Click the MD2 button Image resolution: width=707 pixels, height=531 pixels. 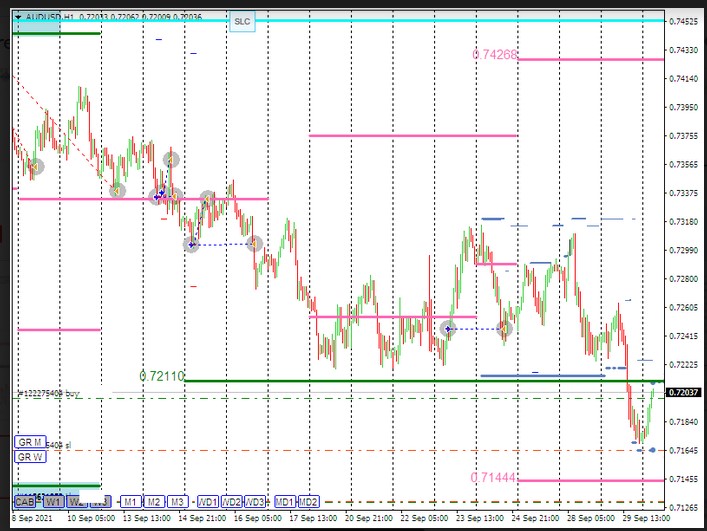pos(309,501)
